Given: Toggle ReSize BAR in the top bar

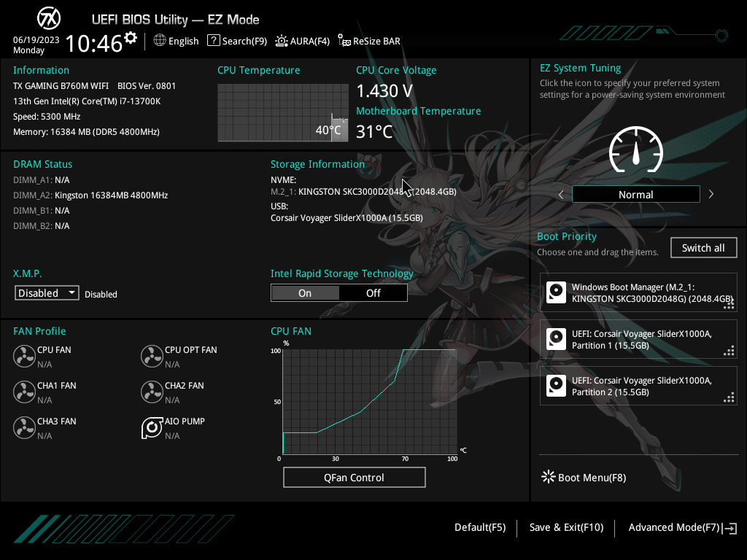Looking at the screenshot, I should (x=369, y=42).
